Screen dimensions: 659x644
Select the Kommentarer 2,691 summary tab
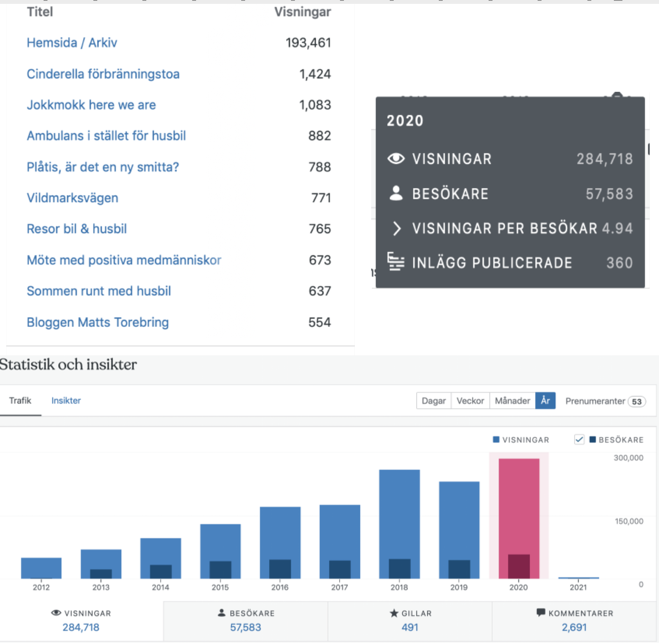574,621
